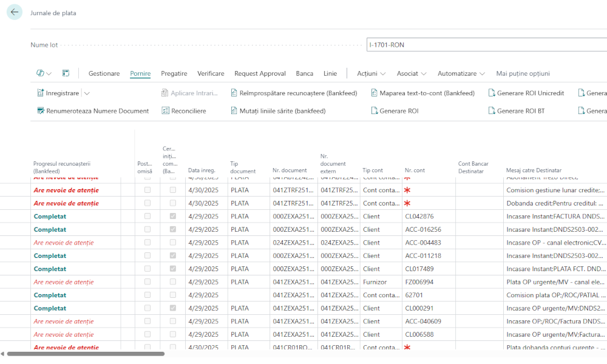The image size is (607, 364).
Task: Click the Inregistrare post icon
Action: (41, 93)
